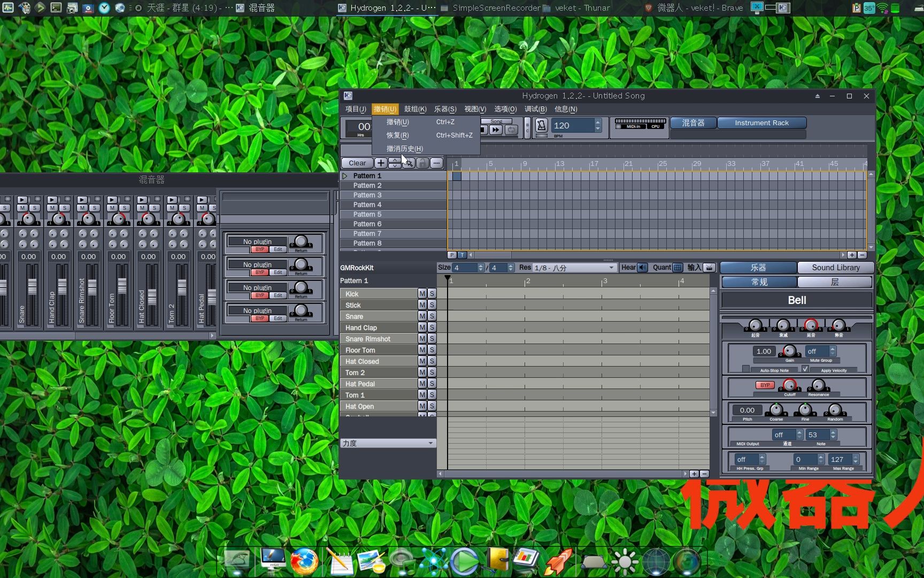Expand Pattern 1 play triangle
Viewport: 924px width, 578px height.
345,176
